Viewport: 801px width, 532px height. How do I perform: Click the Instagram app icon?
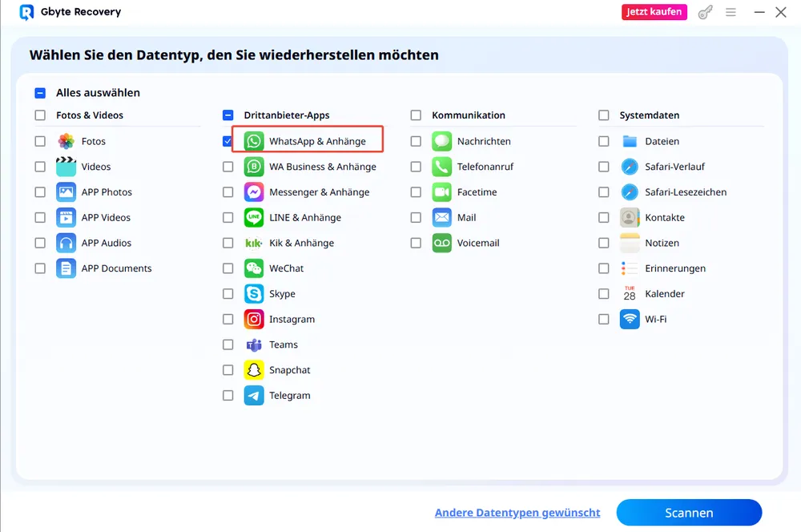[x=254, y=319]
